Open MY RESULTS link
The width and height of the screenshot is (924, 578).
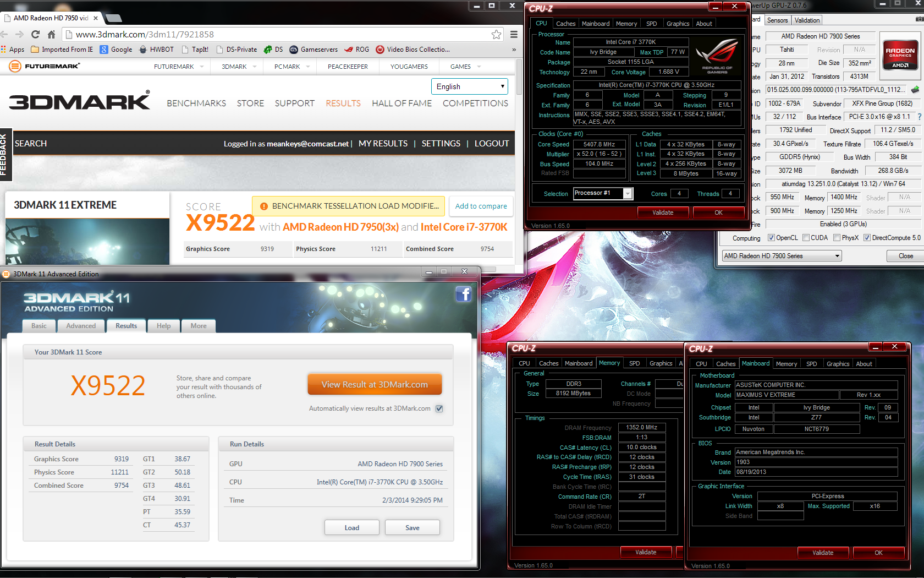(383, 144)
